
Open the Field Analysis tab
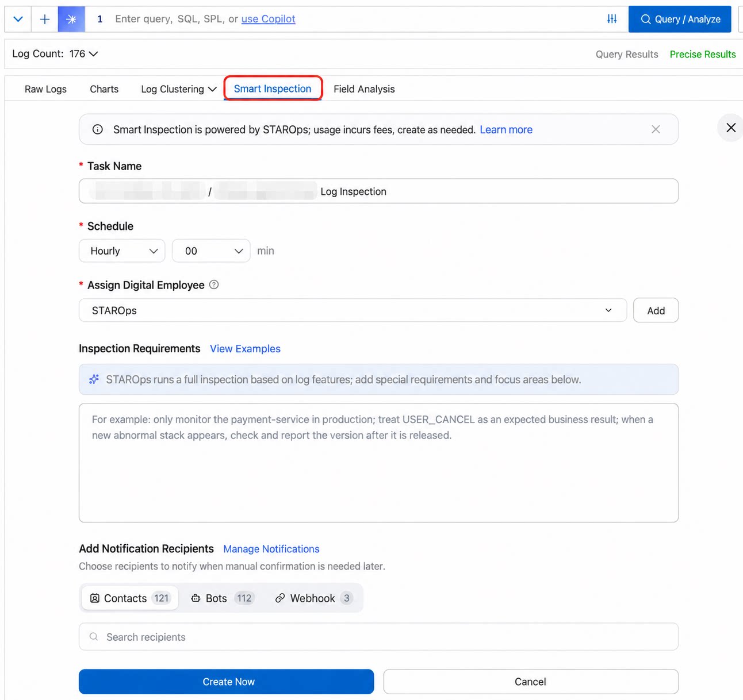364,89
